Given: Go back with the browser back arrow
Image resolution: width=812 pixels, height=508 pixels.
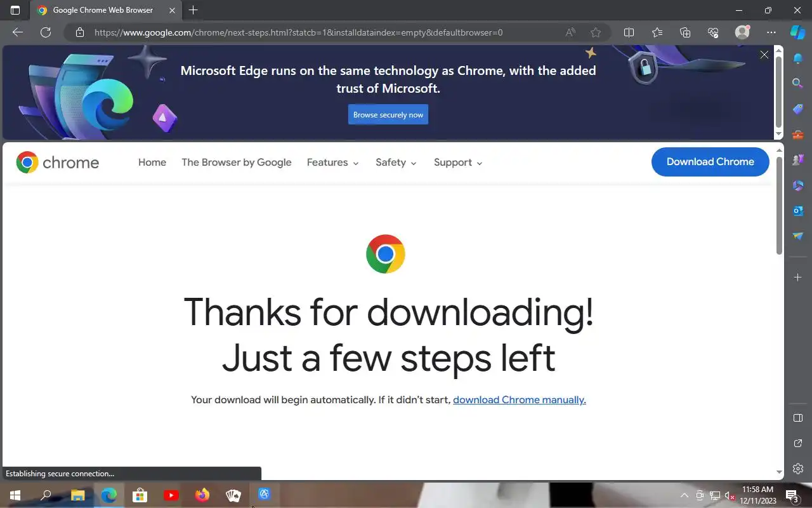Looking at the screenshot, I should [x=18, y=32].
